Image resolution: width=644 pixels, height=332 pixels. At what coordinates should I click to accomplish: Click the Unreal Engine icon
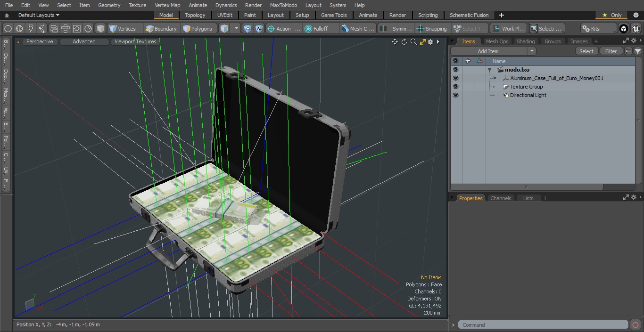(x=636, y=29)
